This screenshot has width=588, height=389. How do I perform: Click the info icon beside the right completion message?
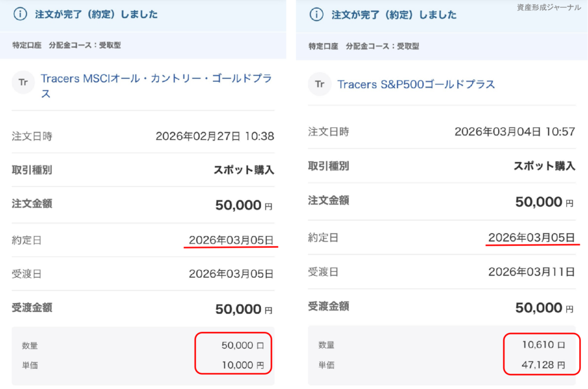[x=315, y=15]
